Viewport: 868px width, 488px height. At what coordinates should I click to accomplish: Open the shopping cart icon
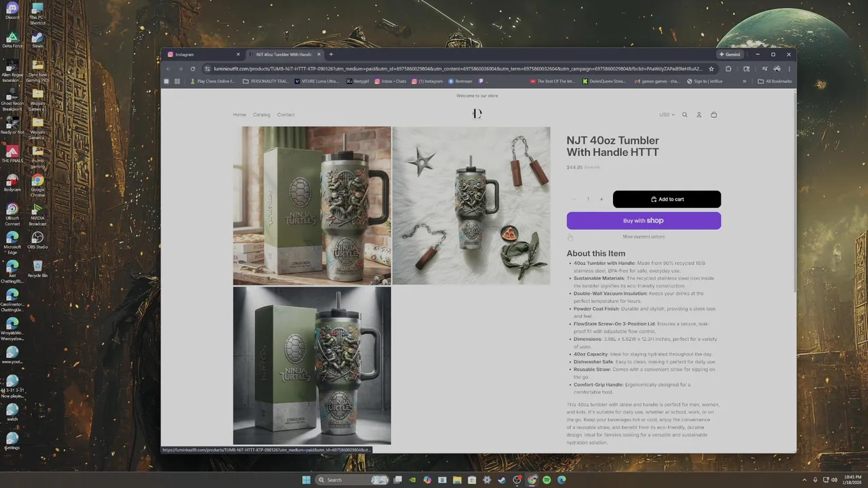(713, 115)
